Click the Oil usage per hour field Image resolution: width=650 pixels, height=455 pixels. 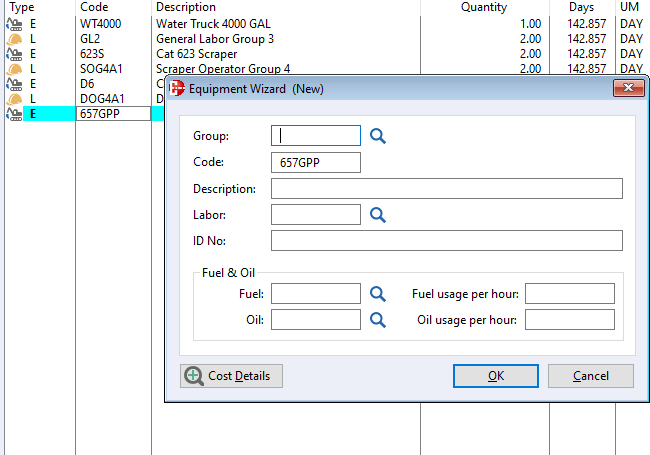[x=570, y=320]
